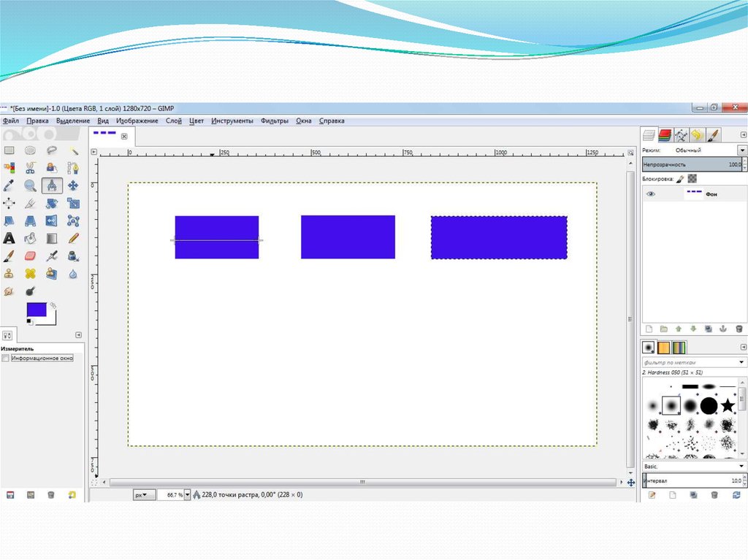Open the px units dropdown

click(144, 494)
